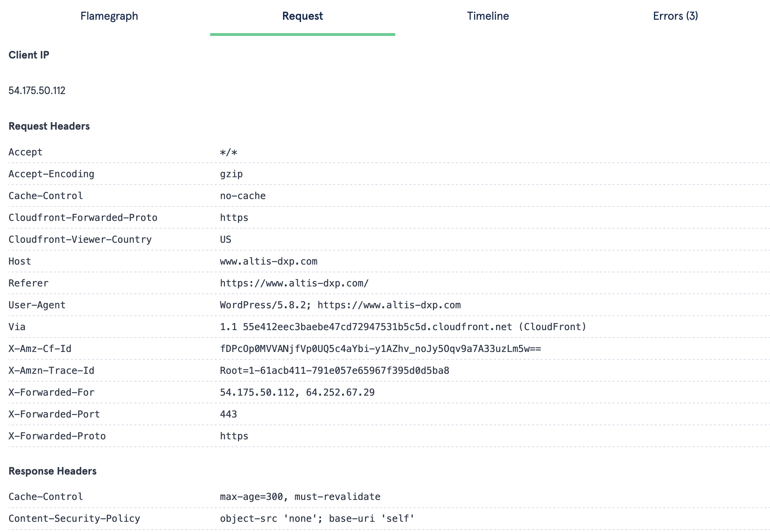This screenshot has width=770, height=532.
Task: Select the Client IP 54.175.50.112
Action: [x=37, y=91]
